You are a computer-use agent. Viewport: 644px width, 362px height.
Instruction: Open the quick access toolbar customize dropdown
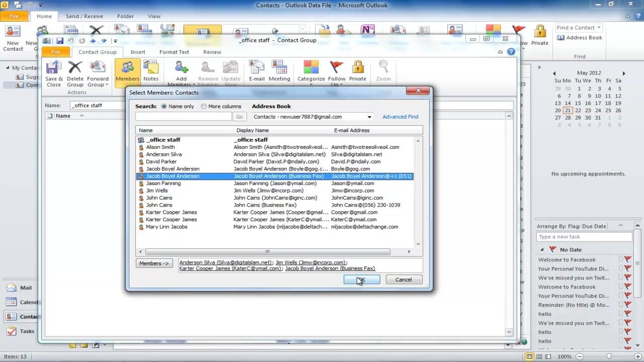(115, 41)
